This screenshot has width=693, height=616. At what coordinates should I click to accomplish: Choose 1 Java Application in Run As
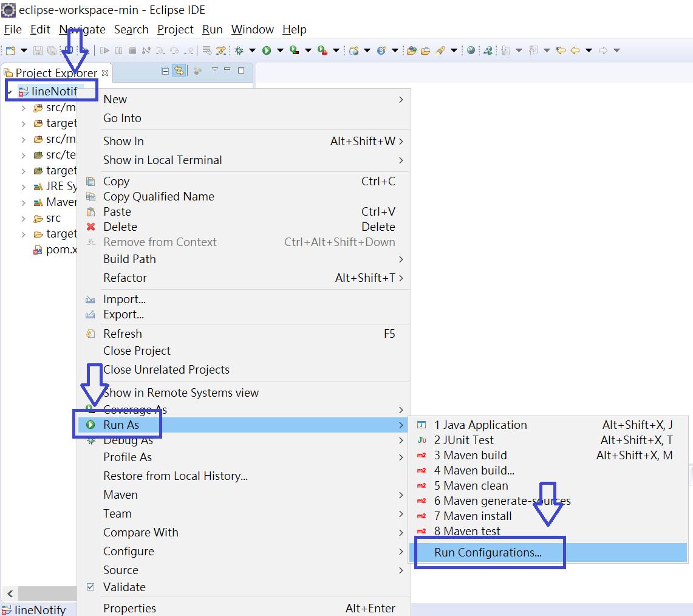coord(548,425)
